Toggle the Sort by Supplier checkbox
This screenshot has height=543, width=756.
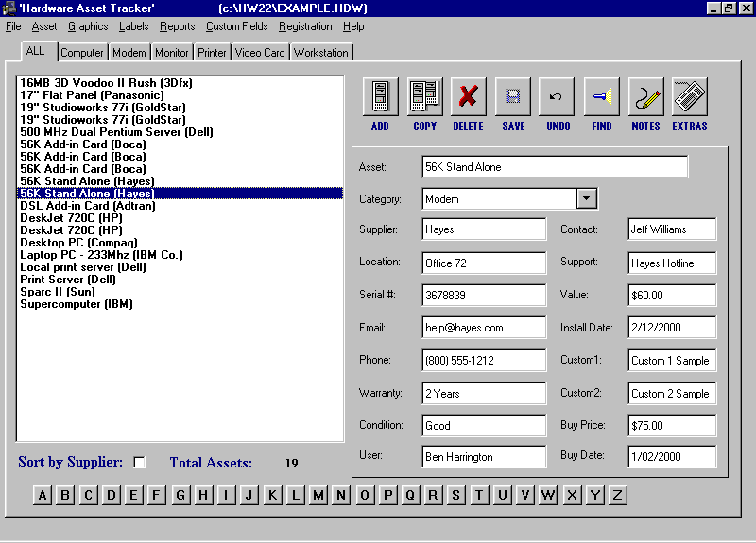click(x=139, y=462)
